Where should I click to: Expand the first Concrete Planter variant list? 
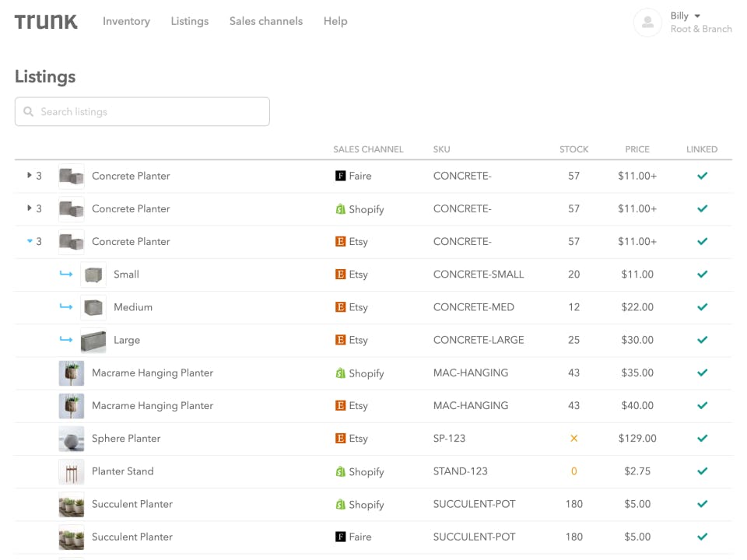click(x=28, y=176)
